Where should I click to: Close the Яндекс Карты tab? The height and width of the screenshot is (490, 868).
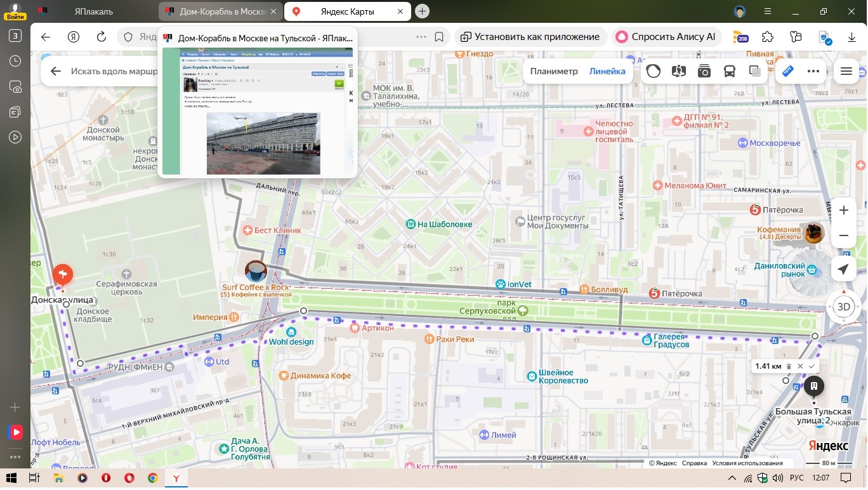pos(400,11)
